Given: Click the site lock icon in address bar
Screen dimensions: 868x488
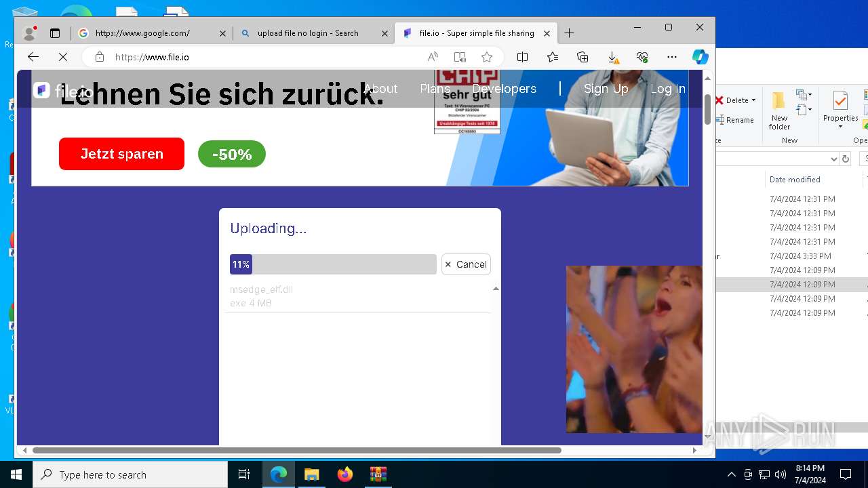Looking at the screenshot, I should click(100, 57).
